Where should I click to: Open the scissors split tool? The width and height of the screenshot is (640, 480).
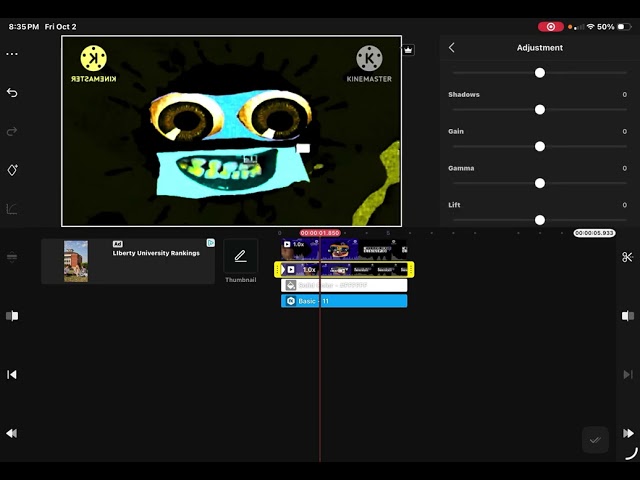(x=627, y=257)
